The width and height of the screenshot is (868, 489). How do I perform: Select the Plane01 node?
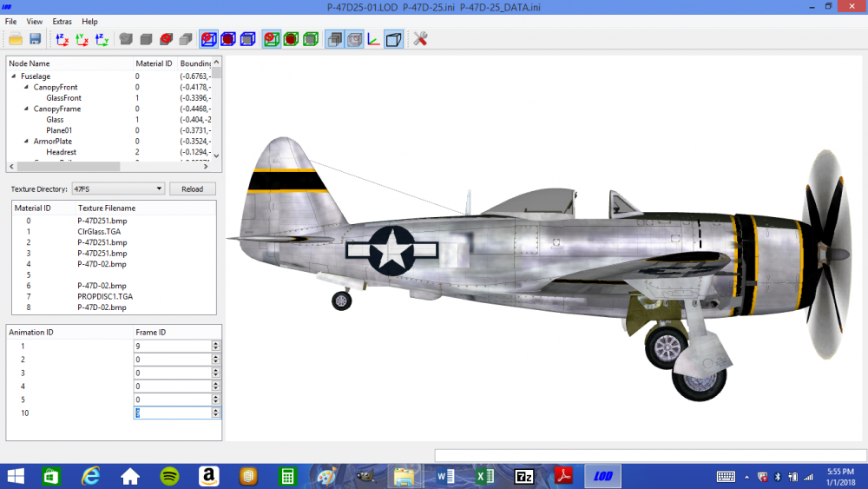[59, 130]
